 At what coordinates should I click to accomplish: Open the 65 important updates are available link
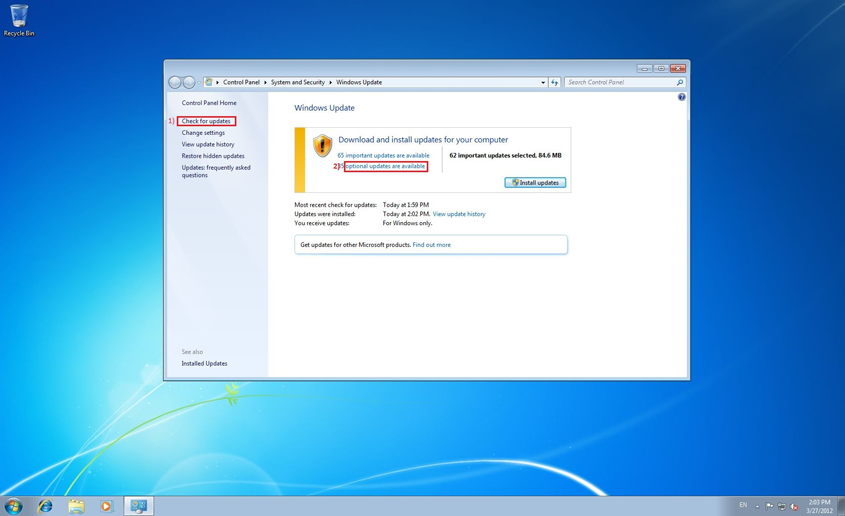(x=383, y=156)
